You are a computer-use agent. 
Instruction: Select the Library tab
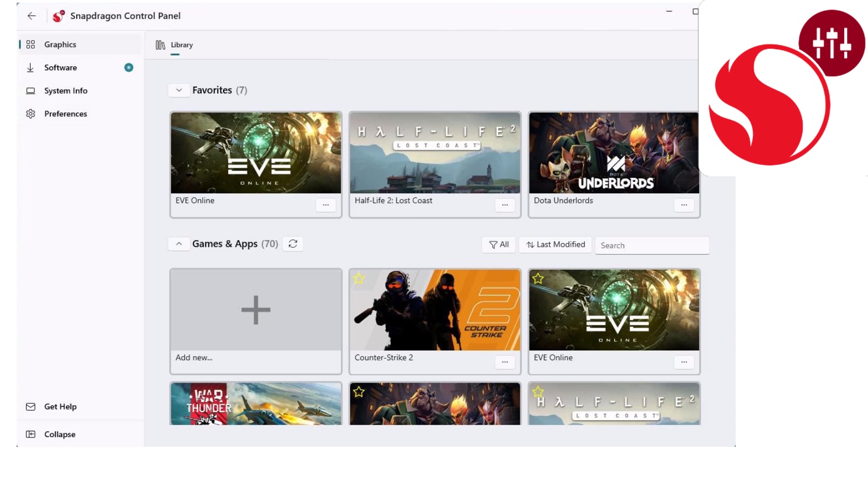click(175, 45)
